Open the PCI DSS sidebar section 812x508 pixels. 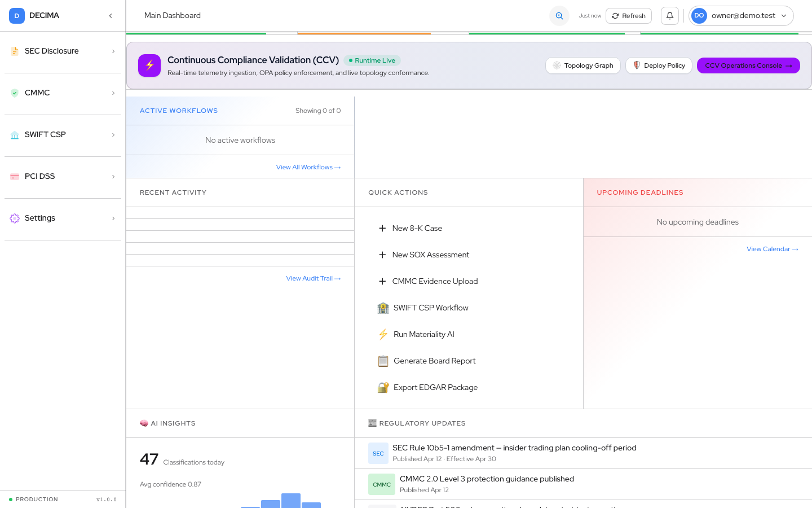point(63,177)
